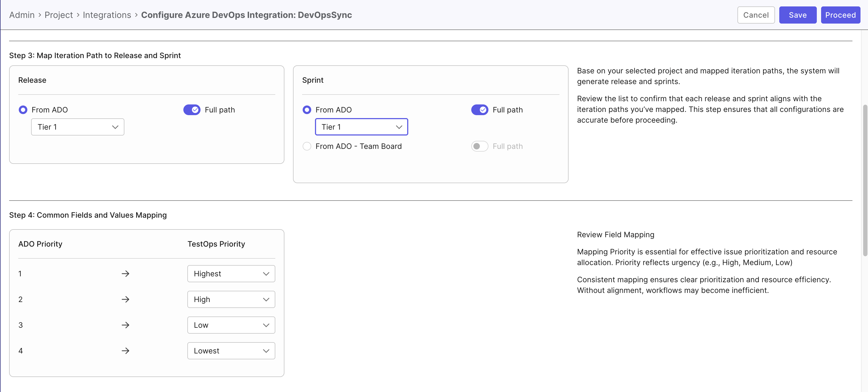
Task: Toggle Full path switch in Release
Action: [192, 110]
